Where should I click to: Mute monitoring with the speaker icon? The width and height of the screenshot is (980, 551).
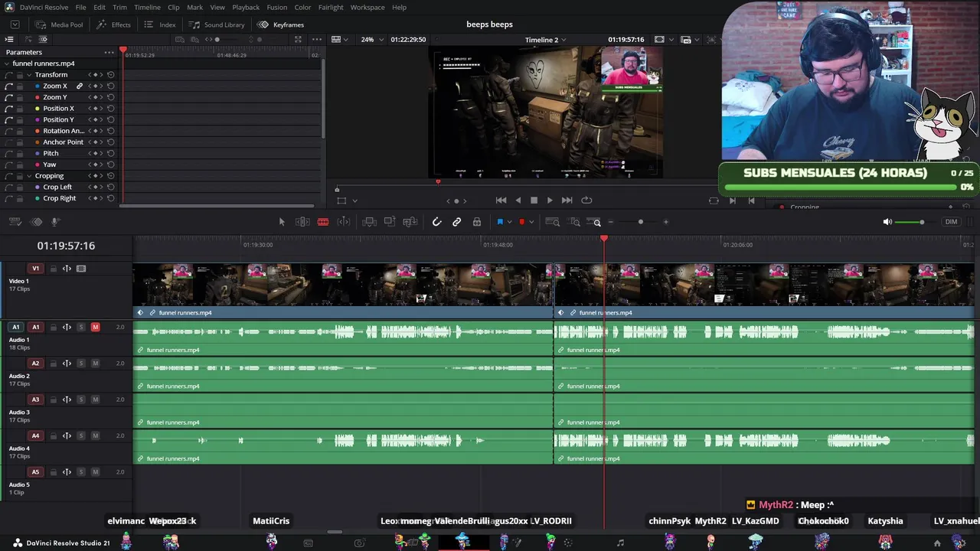pyautogui.click(x=887, y=222)
